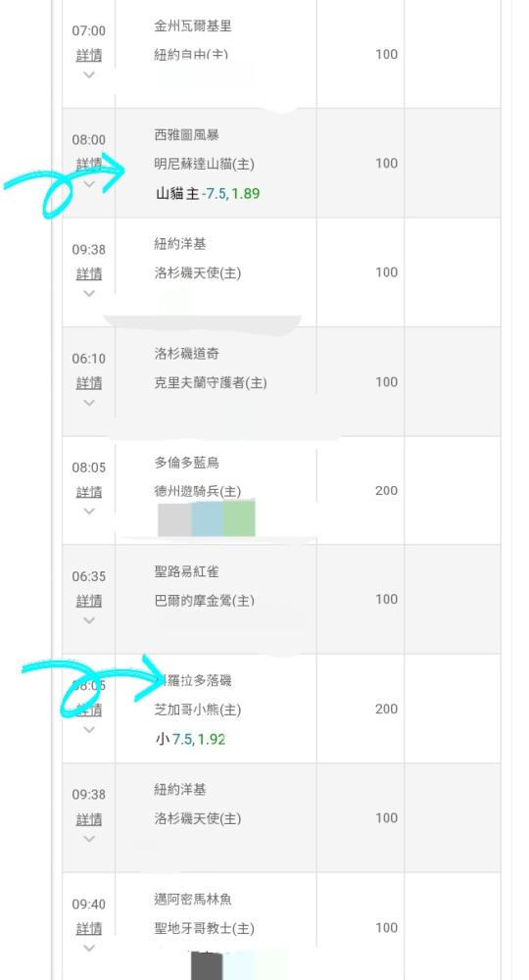Open 詳情 for the first 09:38 Yankees game

tap(89, 273)
